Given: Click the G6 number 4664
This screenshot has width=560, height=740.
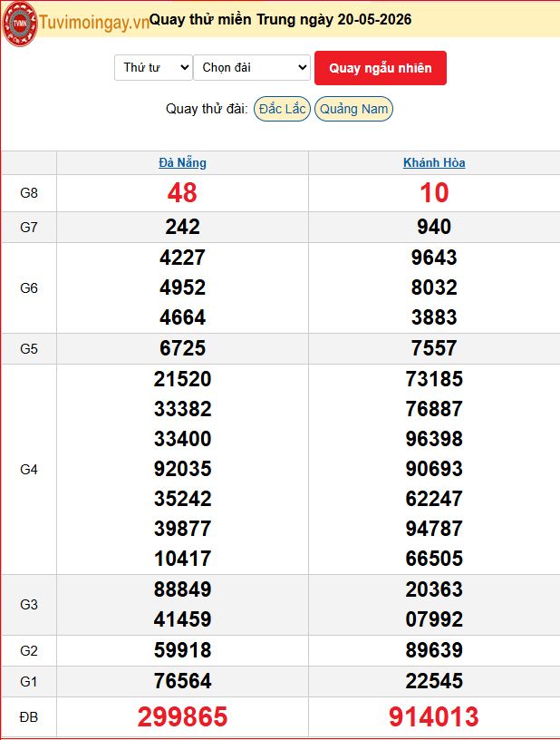Looking at the screenshot, I should click(182, 317).
